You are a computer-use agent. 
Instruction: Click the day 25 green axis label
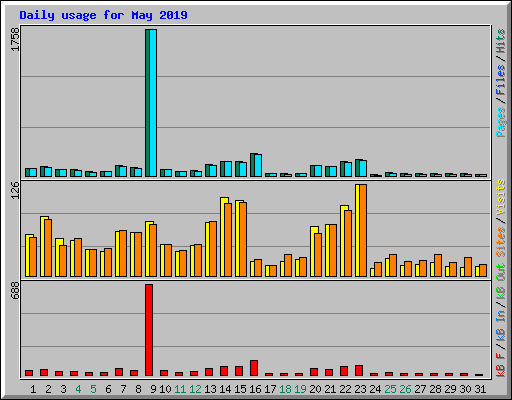coord(390,389)
